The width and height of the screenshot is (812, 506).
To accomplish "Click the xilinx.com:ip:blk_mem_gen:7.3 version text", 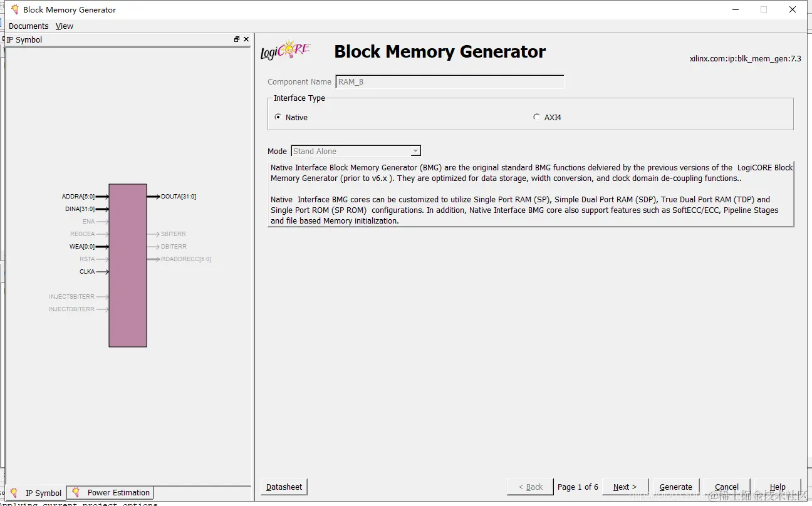I will tap(745, 59).
